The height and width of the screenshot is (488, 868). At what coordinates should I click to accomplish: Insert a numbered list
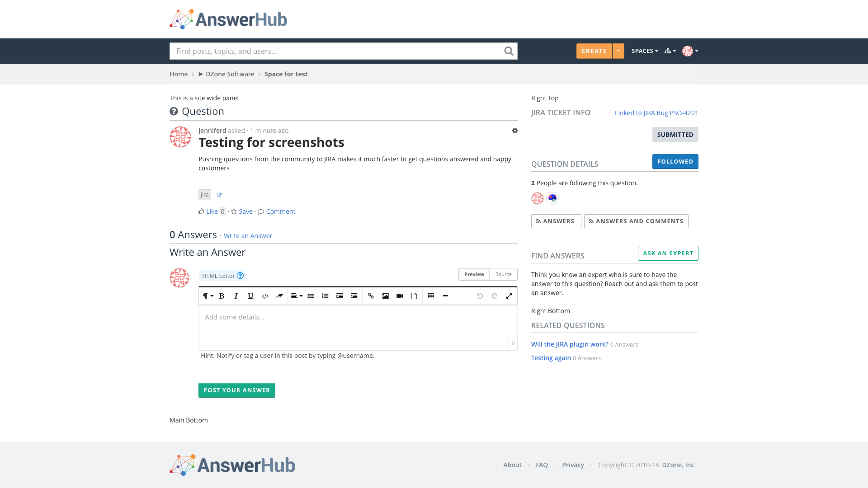[325, 296]
